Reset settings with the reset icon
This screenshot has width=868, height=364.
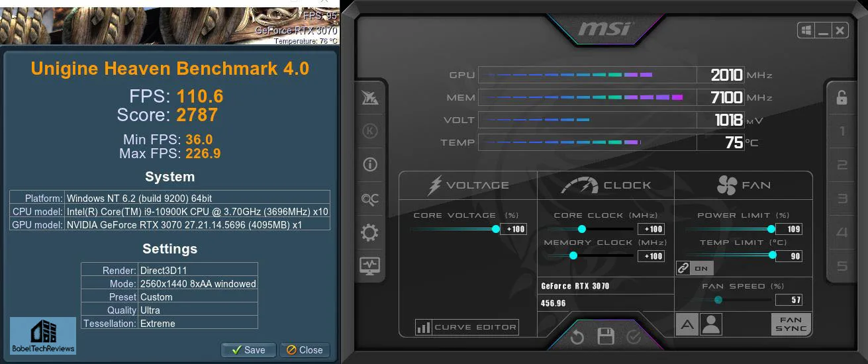tap(577, 338)
